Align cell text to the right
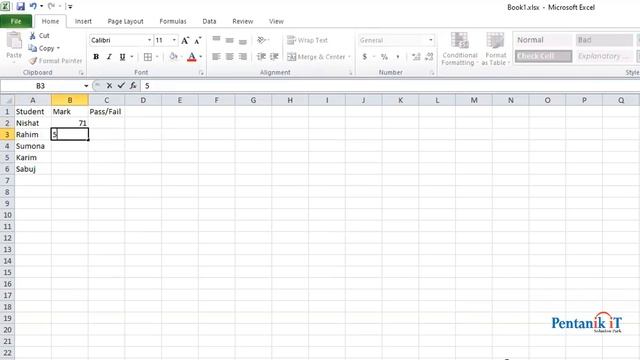The height and width of the screenshot is (360, 640). click(x=243, y=57)
